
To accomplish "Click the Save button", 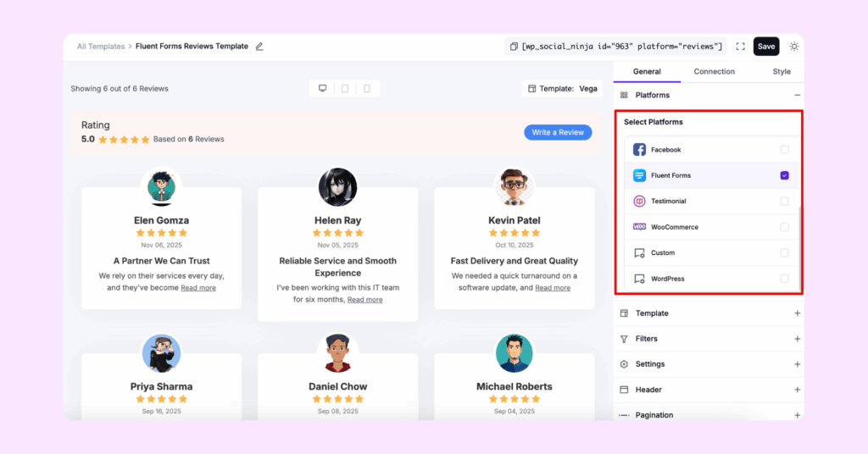I will click(766, 47).
